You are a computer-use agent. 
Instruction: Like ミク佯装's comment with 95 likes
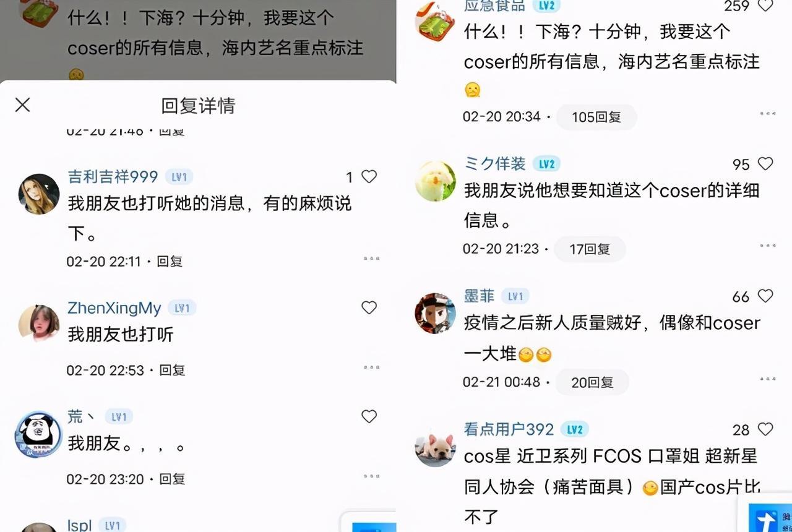pos(765,164)
